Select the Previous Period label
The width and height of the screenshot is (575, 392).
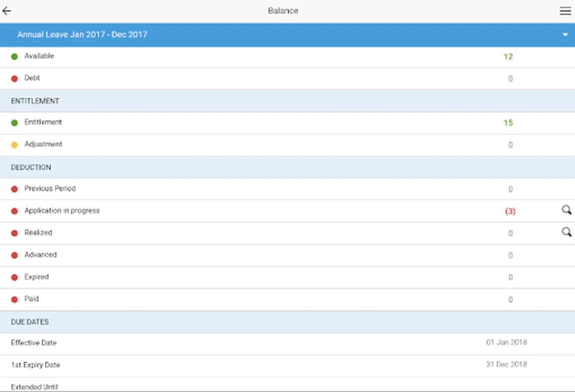50,188
